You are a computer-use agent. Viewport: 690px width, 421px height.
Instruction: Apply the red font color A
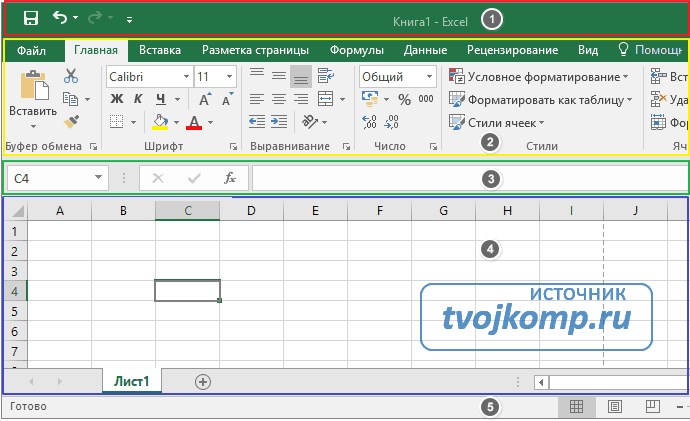194,122
